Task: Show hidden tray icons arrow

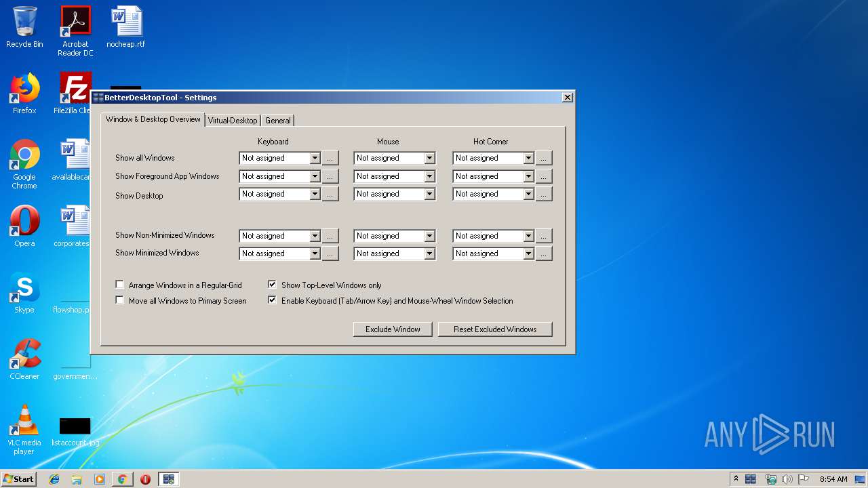Action: pyautogui.click(x=736, y=479)
